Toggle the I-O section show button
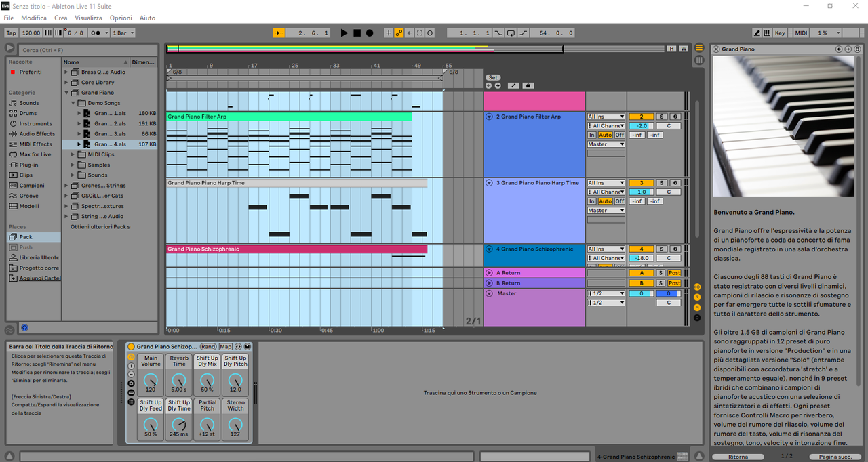Viewport: 868px width, 462px height. [697, 287]
